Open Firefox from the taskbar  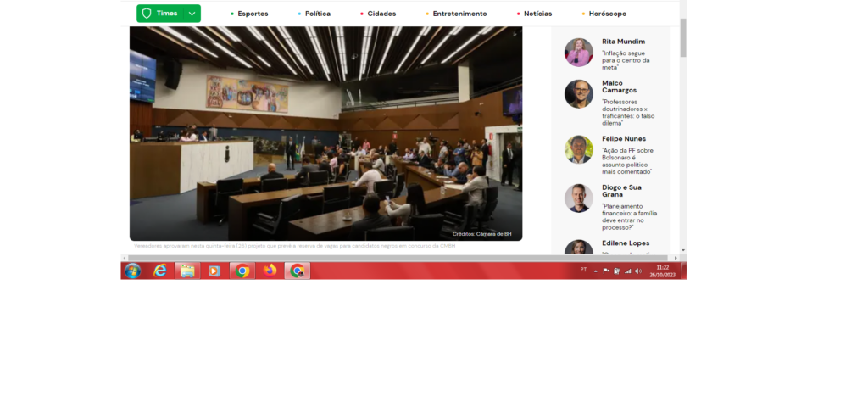(x=270, y=271)
